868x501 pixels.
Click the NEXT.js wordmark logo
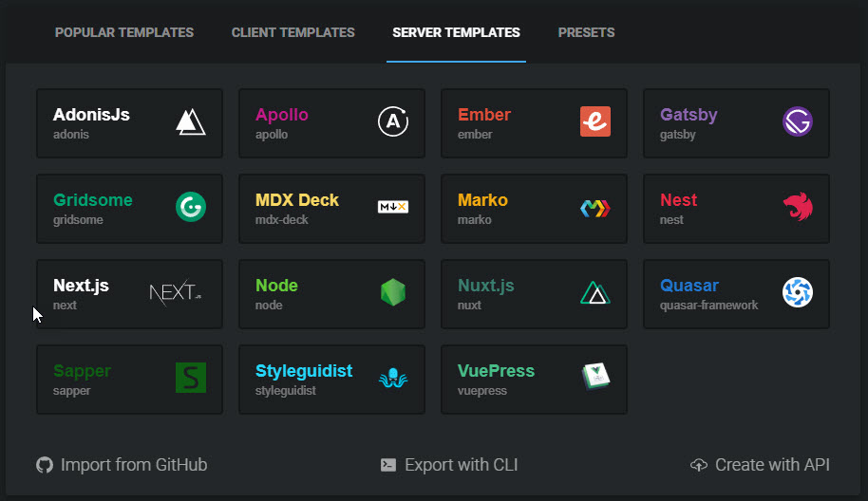(x=176, y=292)
